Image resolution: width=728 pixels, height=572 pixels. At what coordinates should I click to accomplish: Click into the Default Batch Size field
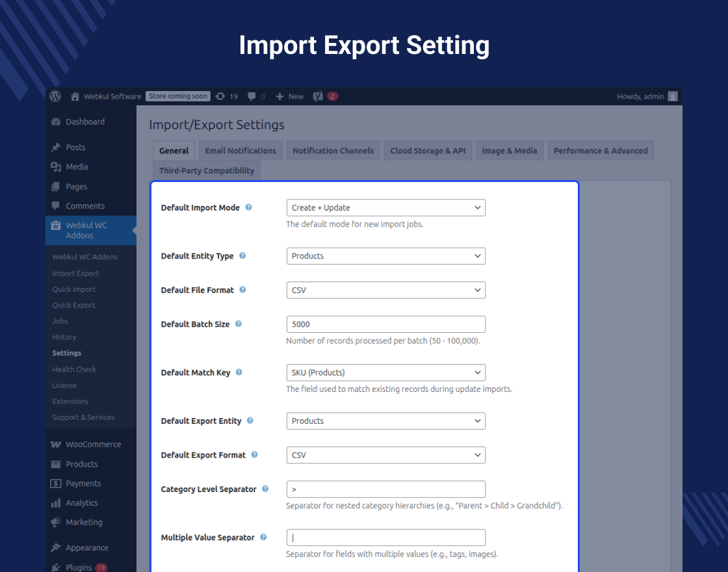[386, 324]
